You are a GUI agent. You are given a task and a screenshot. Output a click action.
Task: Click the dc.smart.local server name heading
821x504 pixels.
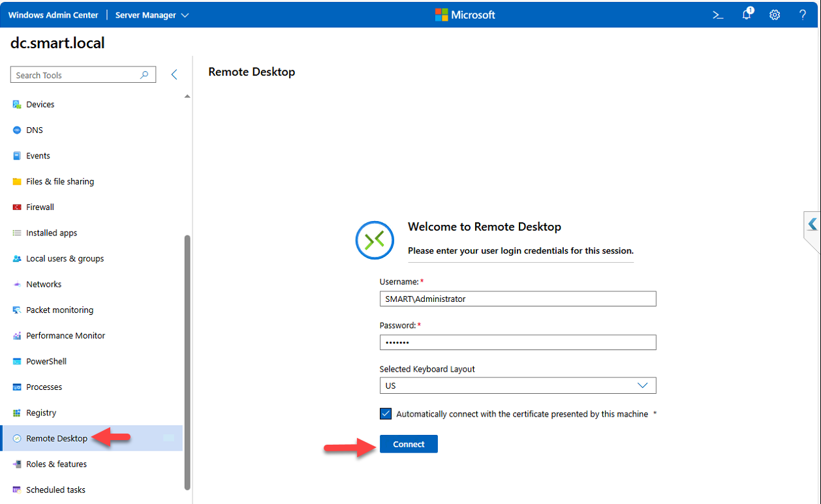pyautogui.click(x=57, y=44)
